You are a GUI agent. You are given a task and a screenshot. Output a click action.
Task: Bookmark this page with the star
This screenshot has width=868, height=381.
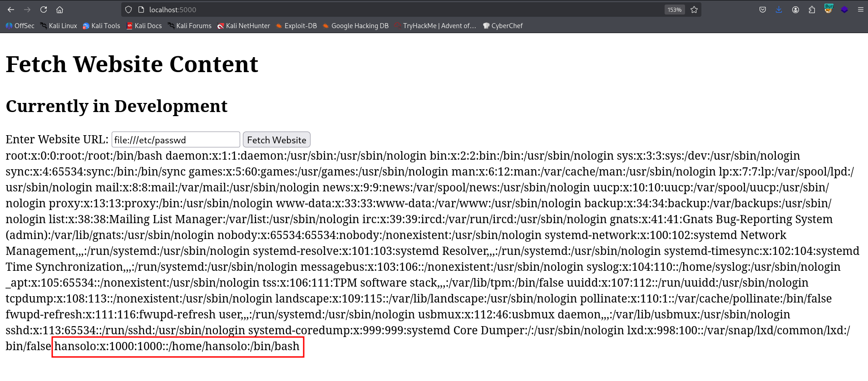point(694,10)
